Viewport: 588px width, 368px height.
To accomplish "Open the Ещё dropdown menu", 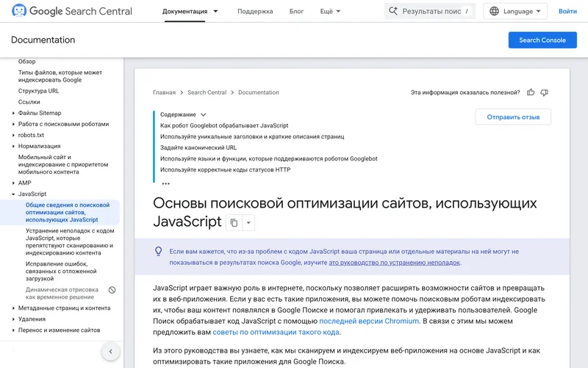I will pos(330,11).
